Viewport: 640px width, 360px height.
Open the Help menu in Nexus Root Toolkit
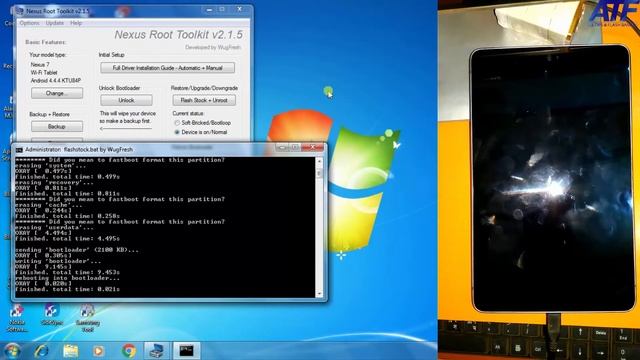[x=76, y=23]
